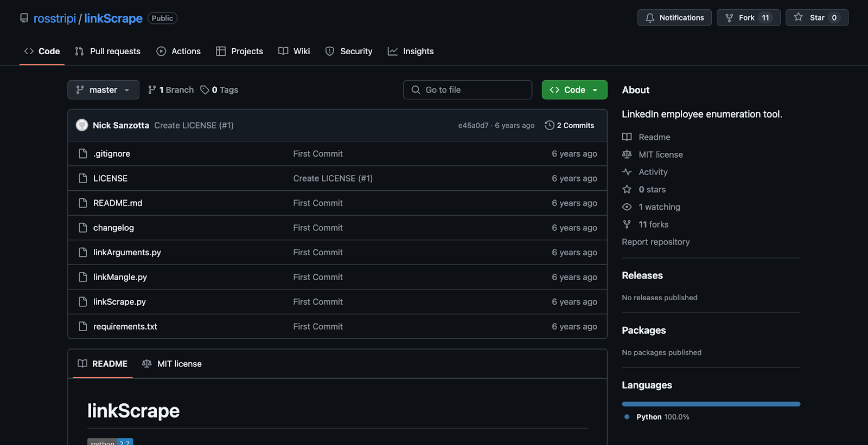Open Nick Sanzotta author link
This screenshot has height=445, width=868.
(x=121, y=125)
